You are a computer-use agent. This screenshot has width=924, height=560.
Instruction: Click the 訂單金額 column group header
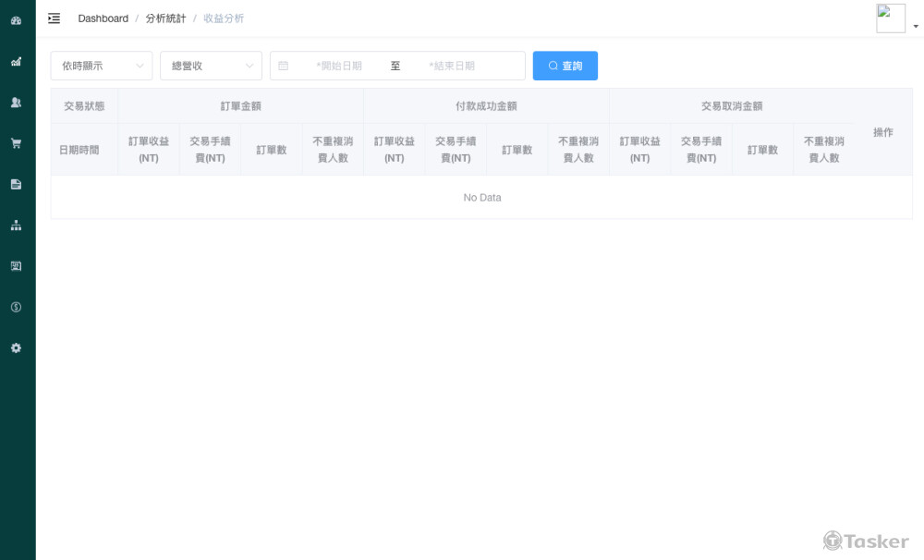tap(240, 106)
